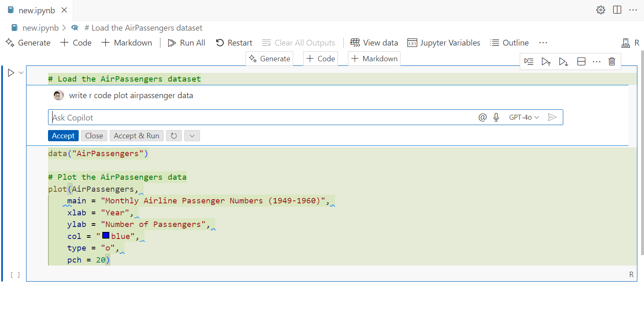Screen dimensions: 644x328
Task: Click the blue color swatch in code
Action: 106,236
